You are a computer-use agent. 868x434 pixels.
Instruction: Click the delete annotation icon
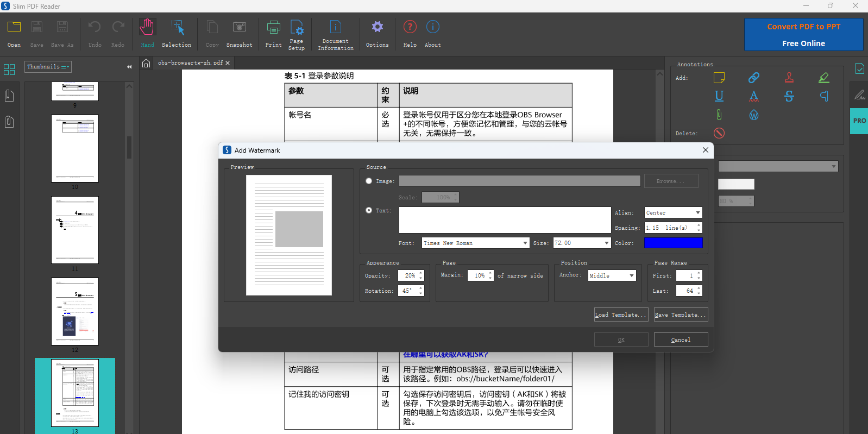coord(719,133)
